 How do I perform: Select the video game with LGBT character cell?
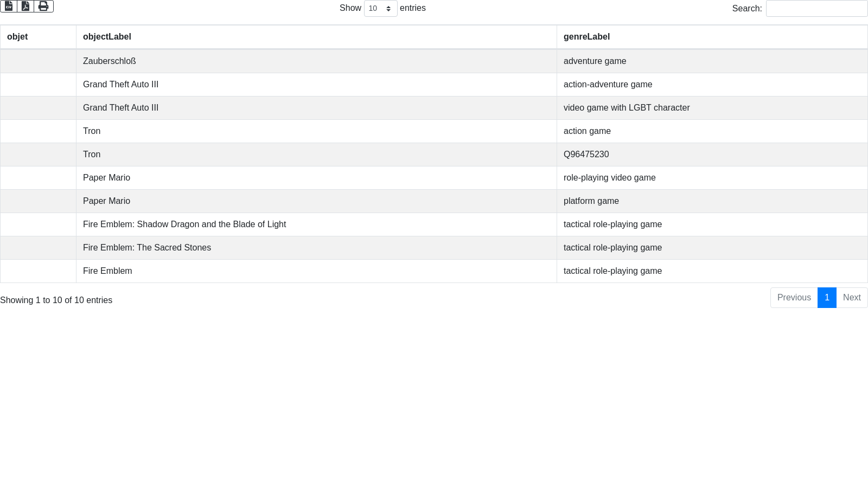pyautogui.click(x=627, y=108)
